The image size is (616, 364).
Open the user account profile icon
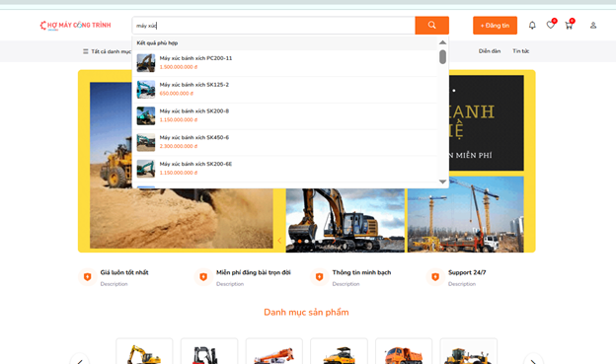(x=593, y=26)
